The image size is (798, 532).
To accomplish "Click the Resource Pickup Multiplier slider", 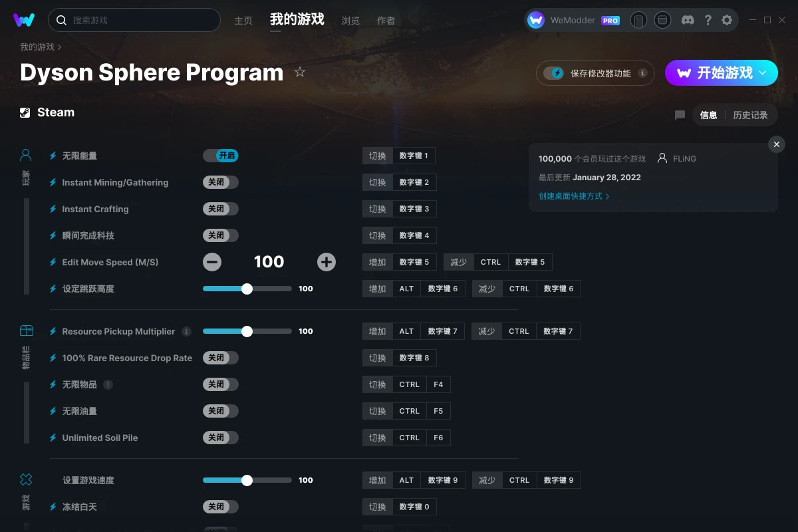I will coord(247,331).
